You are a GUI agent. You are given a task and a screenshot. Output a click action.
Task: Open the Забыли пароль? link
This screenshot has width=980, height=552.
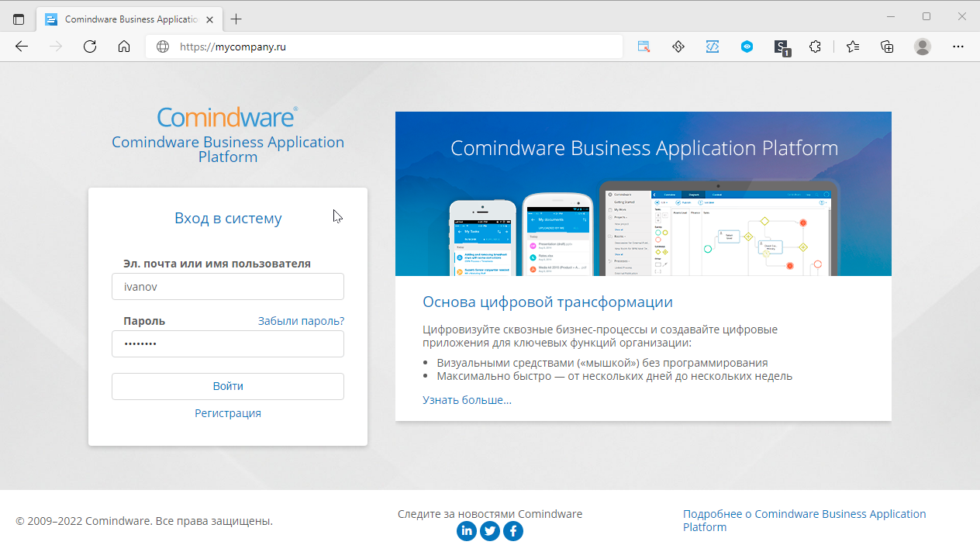(301, 321)
